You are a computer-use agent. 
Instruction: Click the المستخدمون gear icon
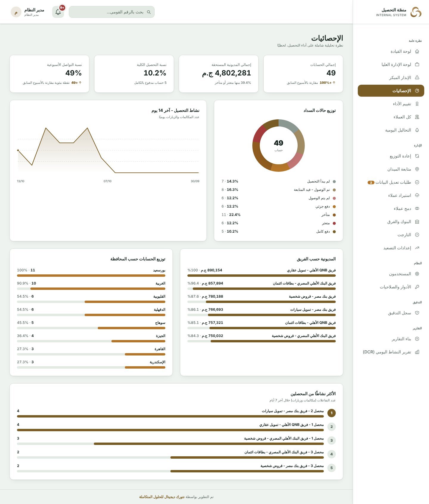pos(417,274)
